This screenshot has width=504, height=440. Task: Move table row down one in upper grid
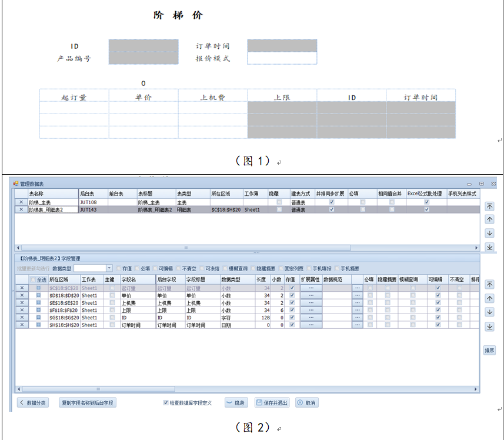489,234
